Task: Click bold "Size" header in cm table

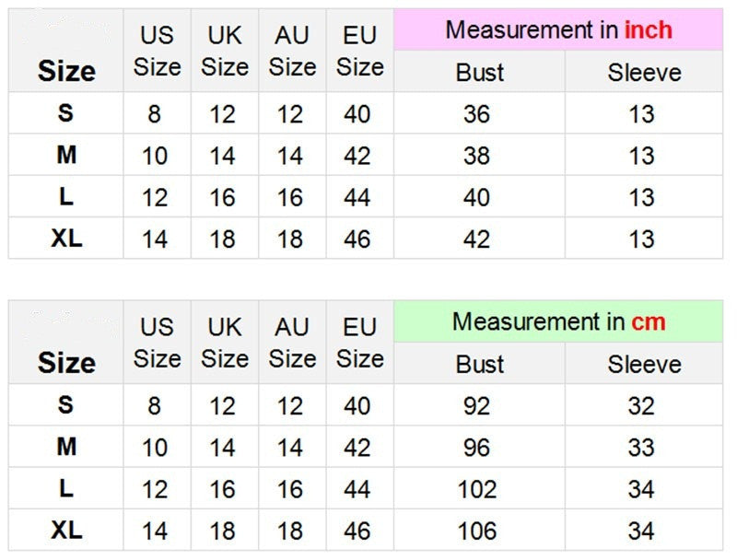Action: pos(66,363)
